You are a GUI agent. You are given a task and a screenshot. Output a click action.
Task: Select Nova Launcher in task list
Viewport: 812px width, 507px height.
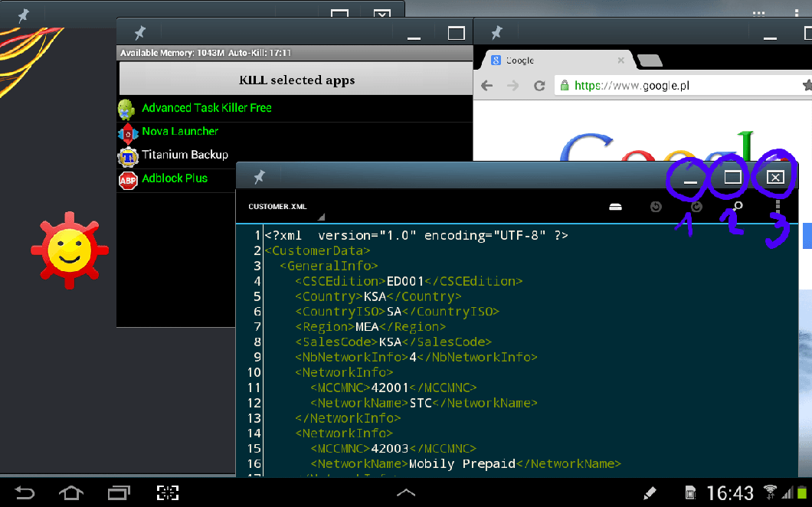point(295,132)
